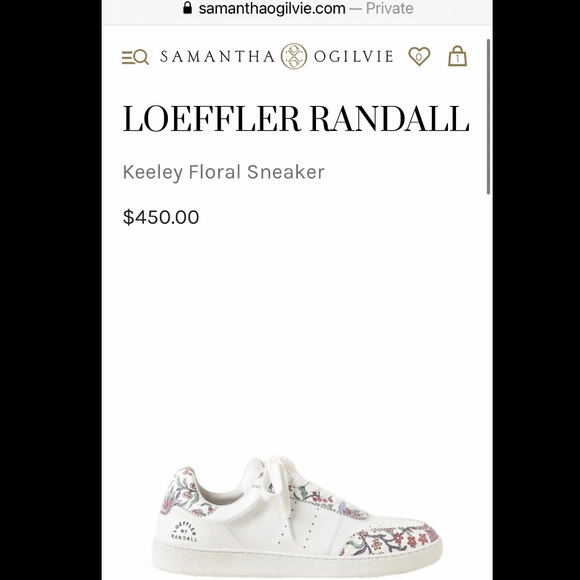
Task: Click the Keeley Floral Sneaker title
Action: (223, 172)
